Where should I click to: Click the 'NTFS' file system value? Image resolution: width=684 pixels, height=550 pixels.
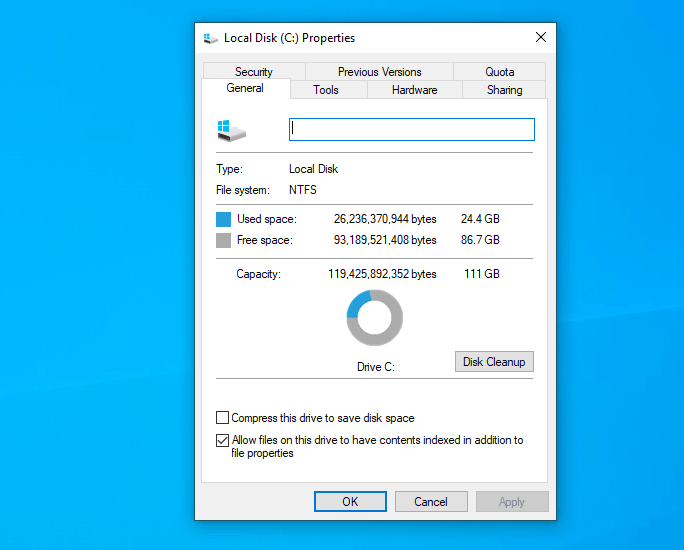[303, 190]
